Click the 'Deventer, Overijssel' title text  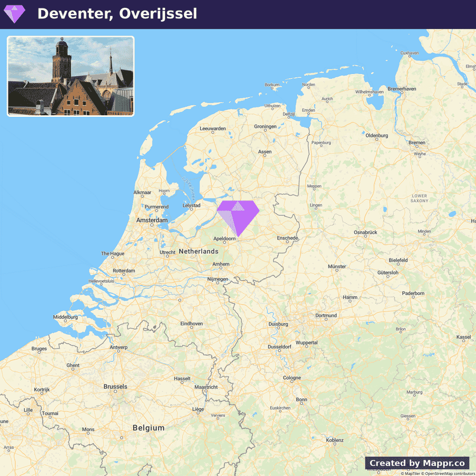(x=117, y=14)
